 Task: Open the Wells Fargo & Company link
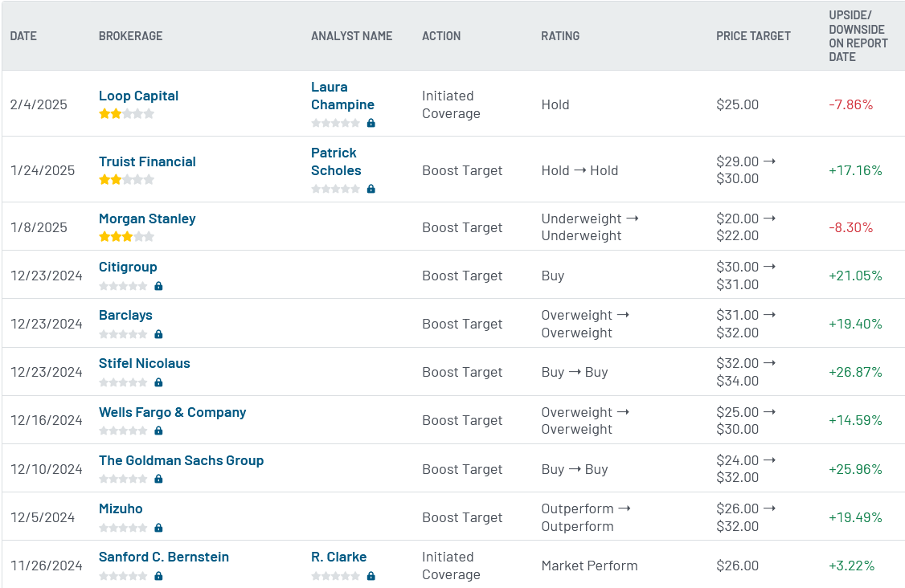[172, 412]
